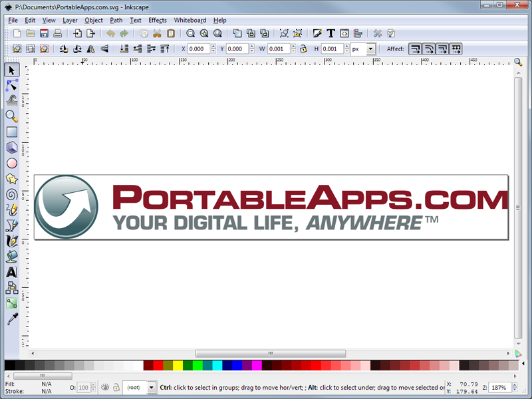Open the XML editor from the toolbar

coord(344,33)
